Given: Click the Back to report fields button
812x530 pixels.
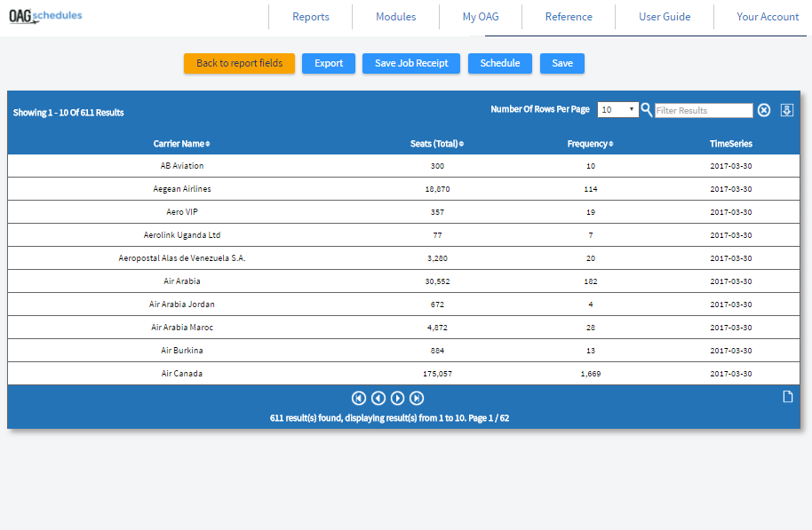Looking at the screenshot, I should click(239, 63).
